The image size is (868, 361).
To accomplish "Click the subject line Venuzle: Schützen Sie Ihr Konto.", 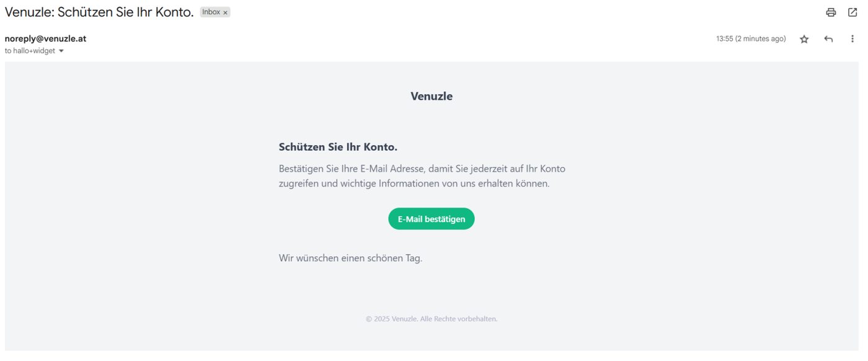I will [99, 12].
